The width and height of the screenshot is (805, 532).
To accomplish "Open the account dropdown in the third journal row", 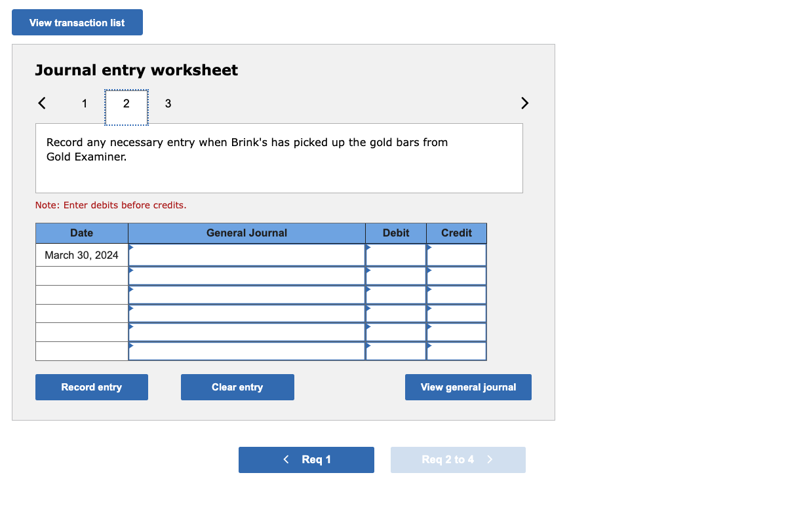I will pos(246,293).
